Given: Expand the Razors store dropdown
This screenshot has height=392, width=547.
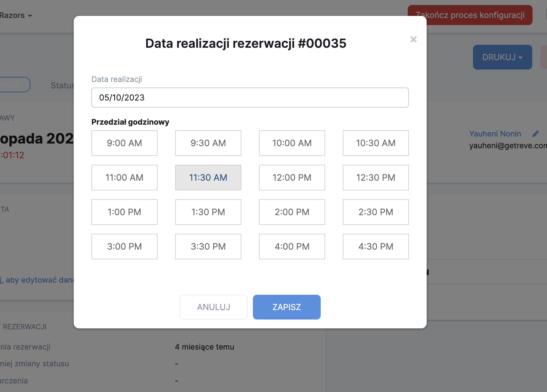Looking at the screenshot, I should point(16,15).
